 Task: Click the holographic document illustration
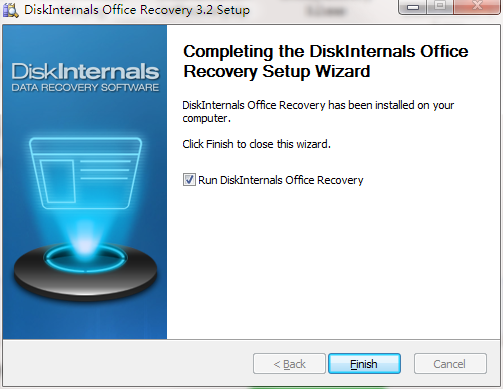85,173
